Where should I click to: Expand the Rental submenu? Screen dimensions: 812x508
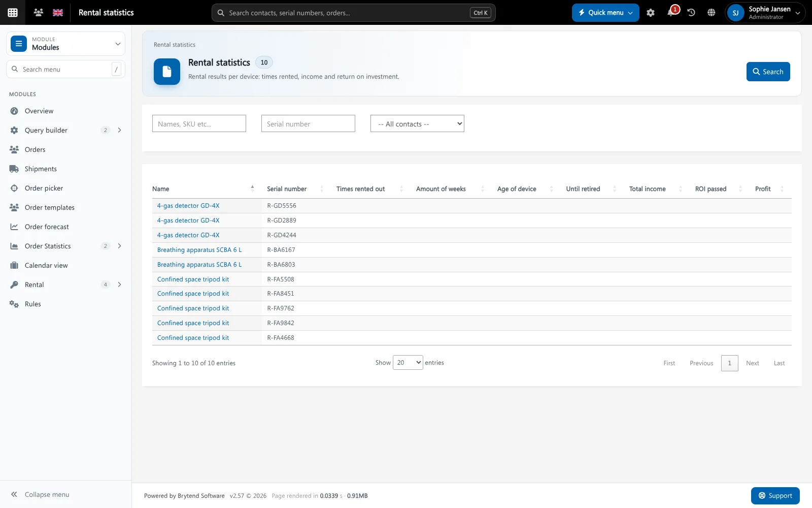pyautogui.click(x=120, y=284)
